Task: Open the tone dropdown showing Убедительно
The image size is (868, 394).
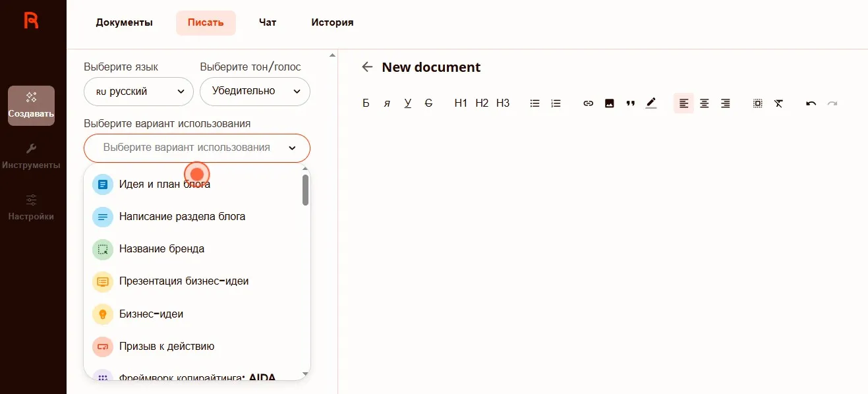Action: tap(255, 92)
